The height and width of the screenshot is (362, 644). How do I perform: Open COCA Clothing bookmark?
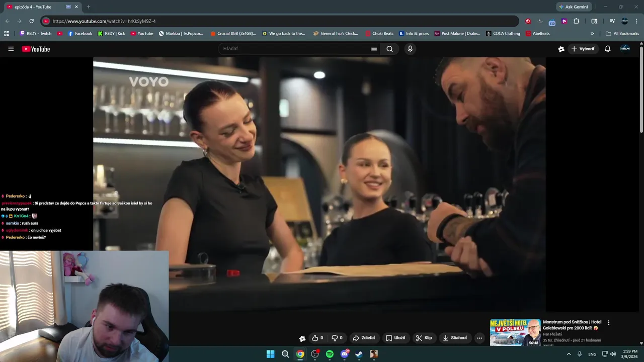(x=503, y=34)
